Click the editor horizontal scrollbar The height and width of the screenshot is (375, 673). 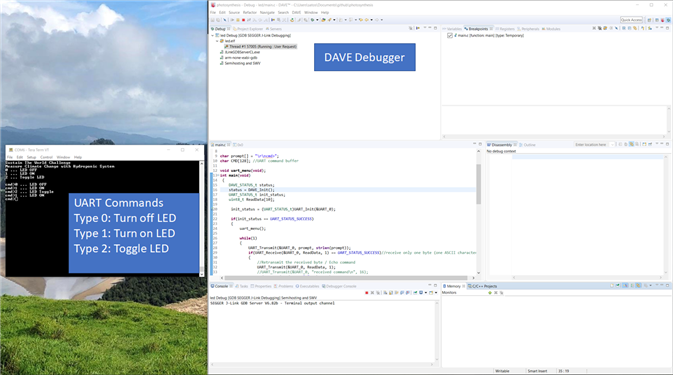tap(346, 278)
